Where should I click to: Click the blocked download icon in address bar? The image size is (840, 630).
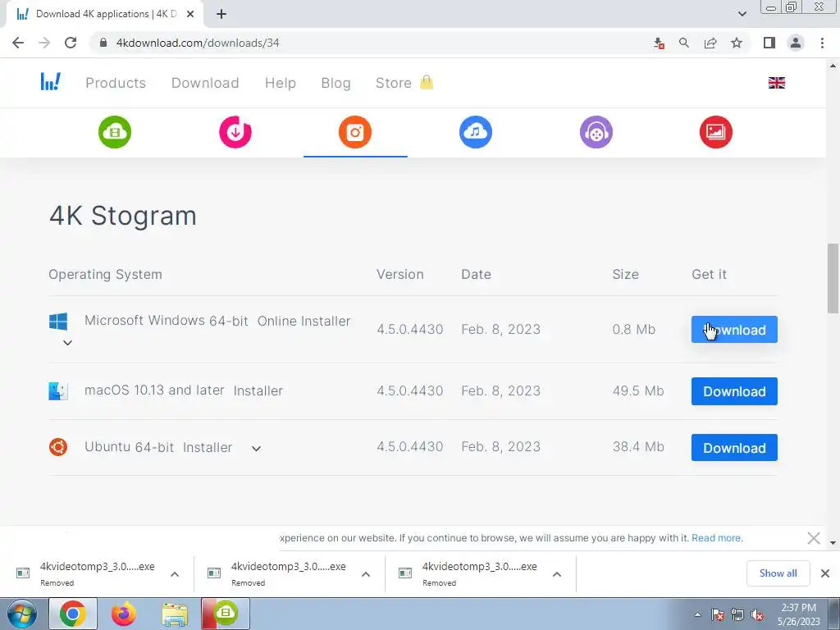coord(659,43)
